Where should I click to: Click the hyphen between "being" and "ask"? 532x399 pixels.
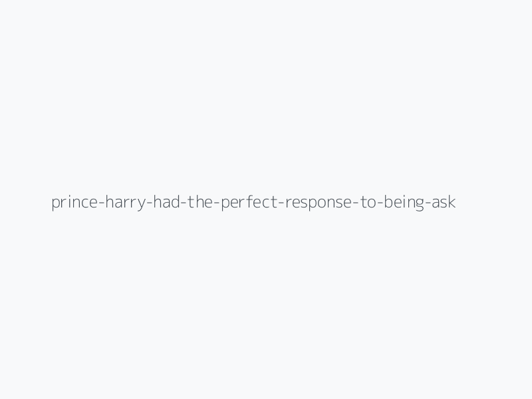[428, 203]
